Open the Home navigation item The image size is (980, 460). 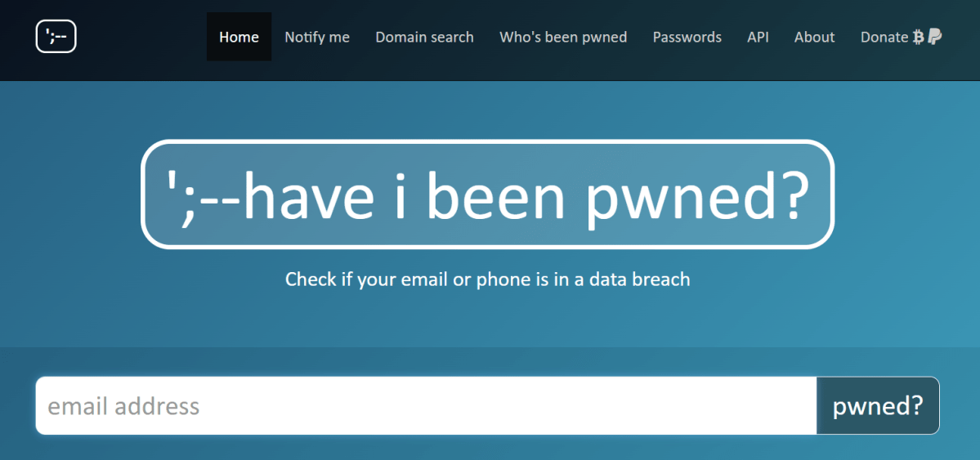[x=239, y=37]
